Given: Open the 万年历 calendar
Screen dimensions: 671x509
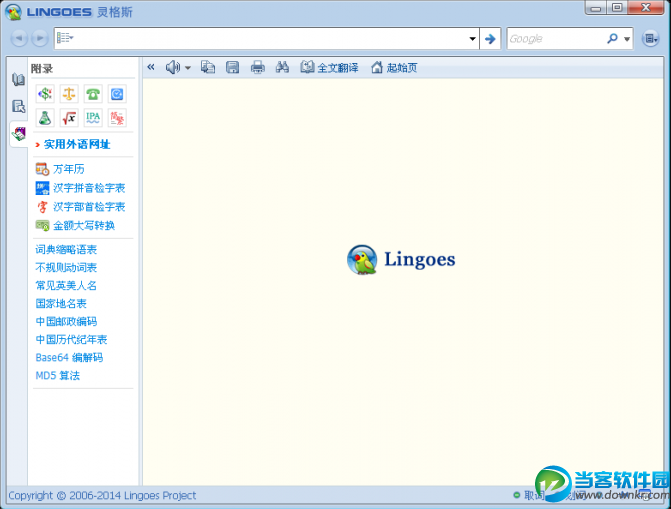Looking at the screenshot, I should tap(68, 169).
